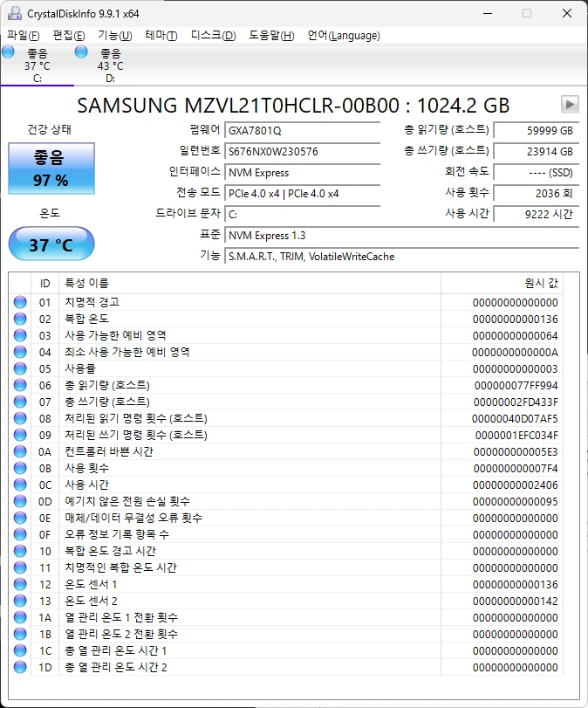
Task: Click status icon for 온도 센서 2 row
Action: tap(20, 601)
